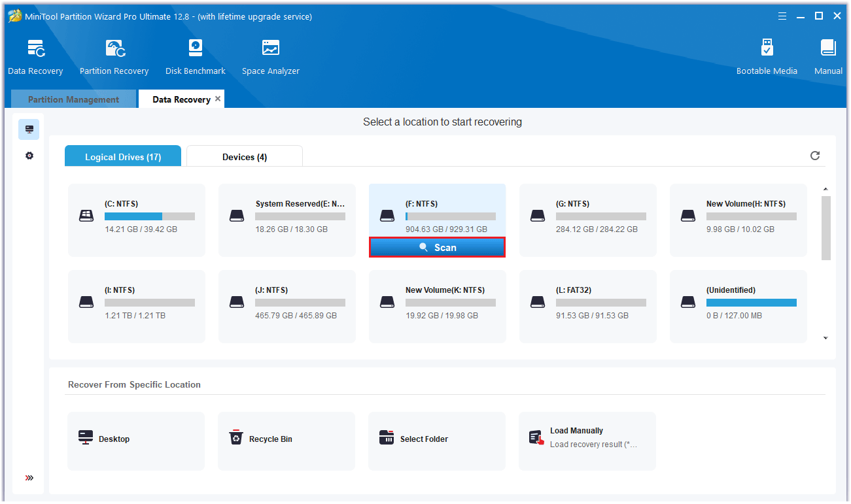
Task: Launch Partition Recovery from the toolbar
Action: click(x=114, y=48)
